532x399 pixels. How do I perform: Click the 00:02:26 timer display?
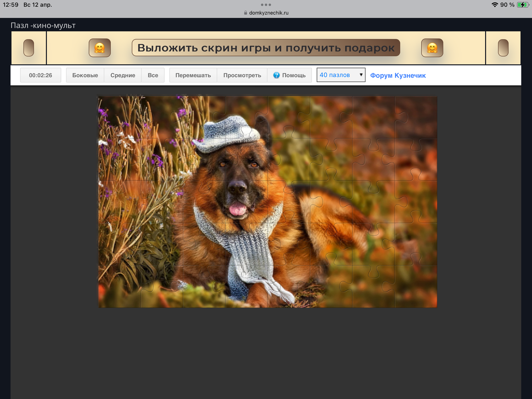(40, 75)
